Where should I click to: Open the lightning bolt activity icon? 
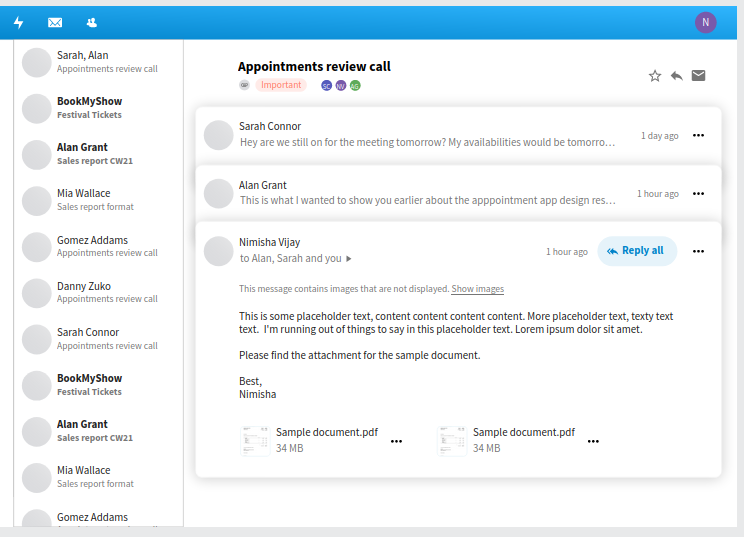[19, 22]
